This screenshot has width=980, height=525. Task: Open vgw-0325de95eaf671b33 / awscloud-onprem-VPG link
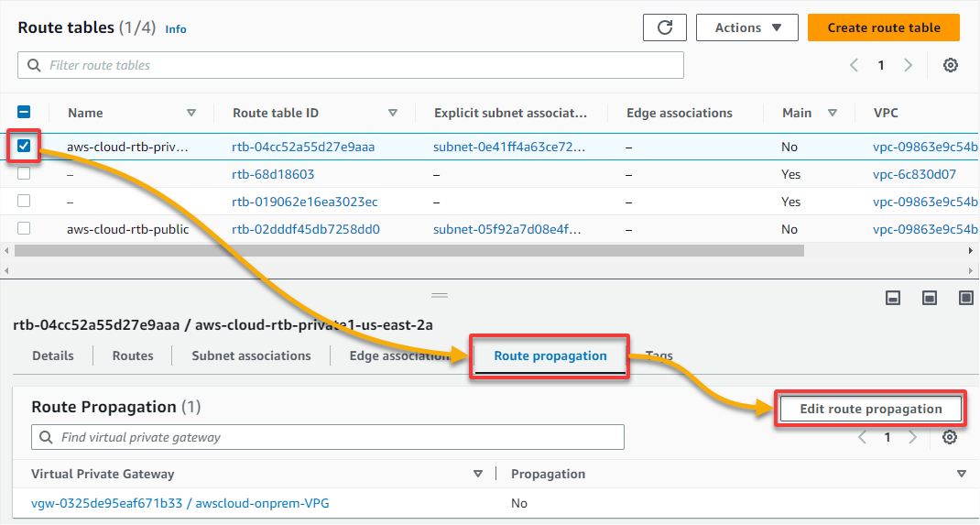click(180, 503)
